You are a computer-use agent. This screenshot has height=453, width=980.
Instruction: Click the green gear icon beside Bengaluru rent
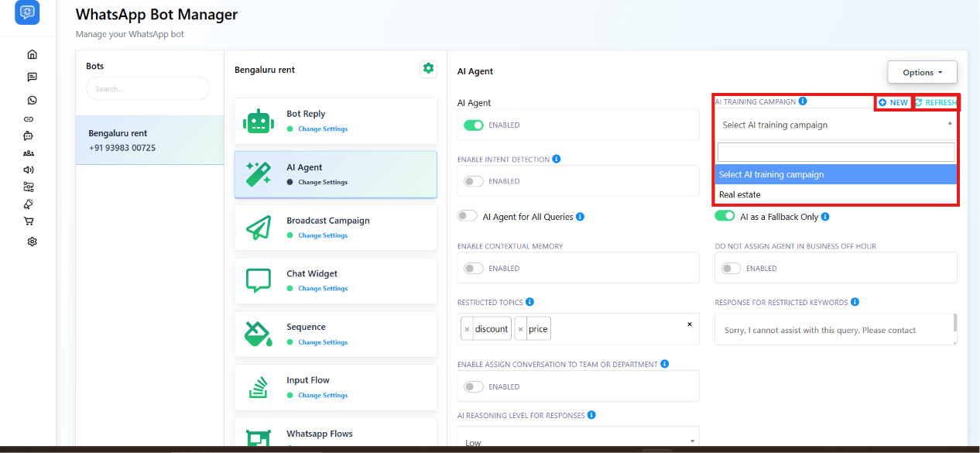pyautogui.click(x=428, y=69)
